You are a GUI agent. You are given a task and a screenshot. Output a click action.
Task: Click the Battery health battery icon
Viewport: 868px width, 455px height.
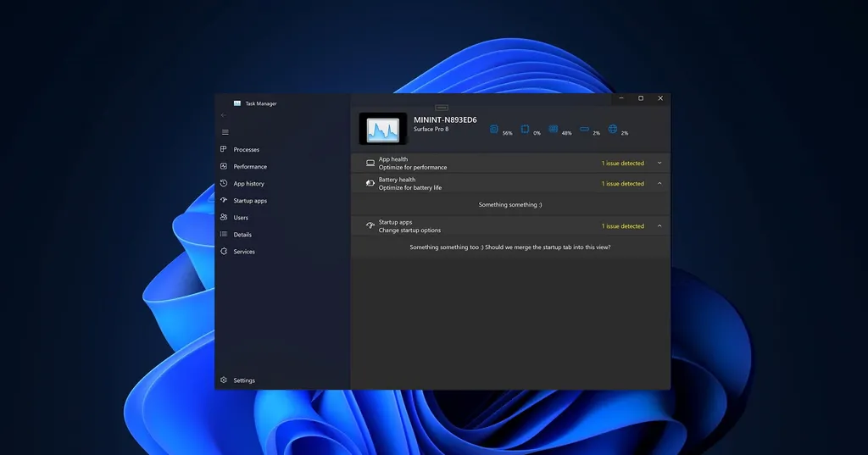click(x=370, y=183)
